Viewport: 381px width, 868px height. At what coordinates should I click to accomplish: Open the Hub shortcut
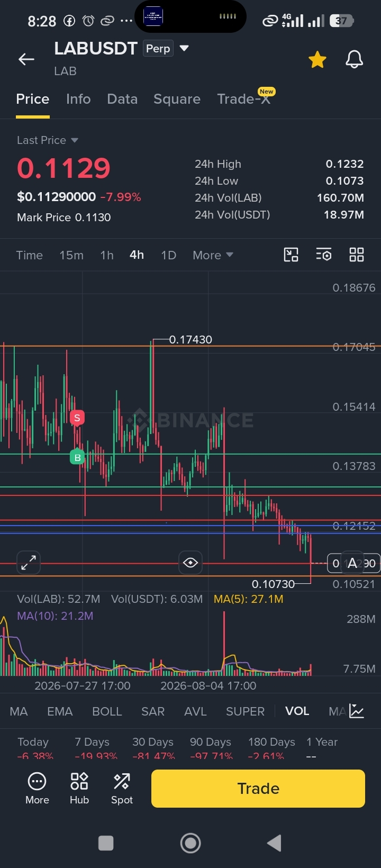click(x=79, y=788)
